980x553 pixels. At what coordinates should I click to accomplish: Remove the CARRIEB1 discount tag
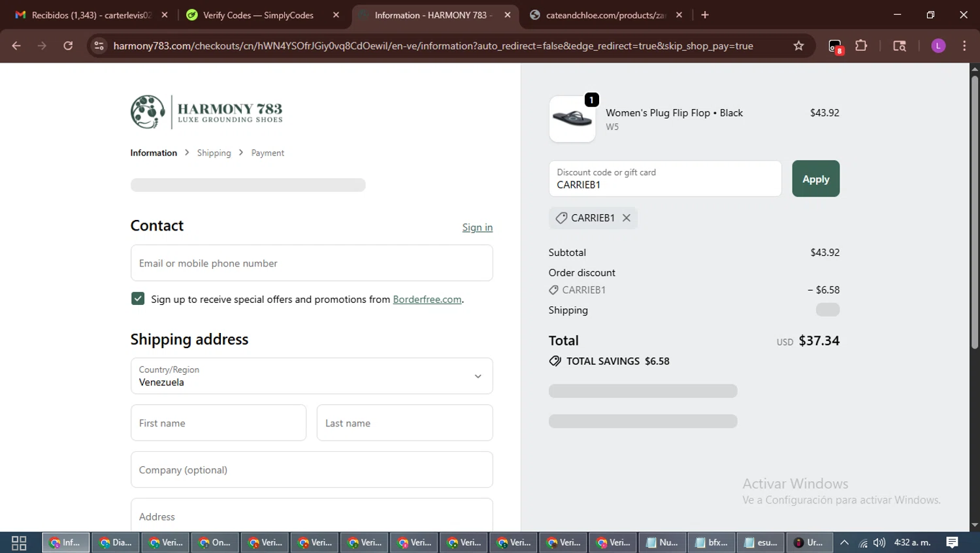pos(626,218)
